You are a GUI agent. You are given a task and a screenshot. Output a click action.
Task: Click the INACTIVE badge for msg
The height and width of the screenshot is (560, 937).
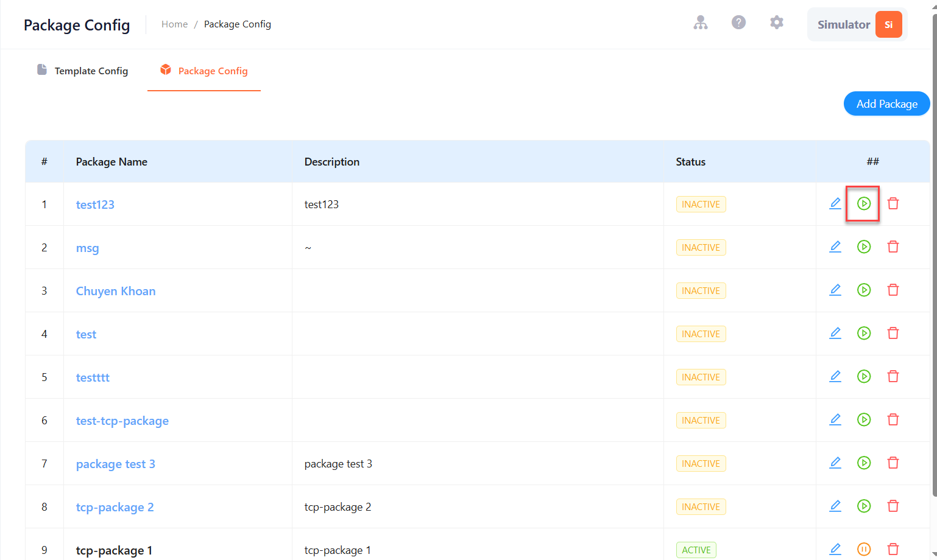click(701, 247)
